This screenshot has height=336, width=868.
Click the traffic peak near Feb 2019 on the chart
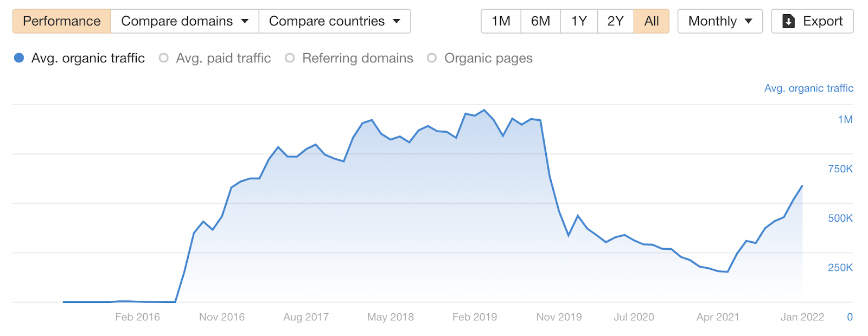point(483,109)
